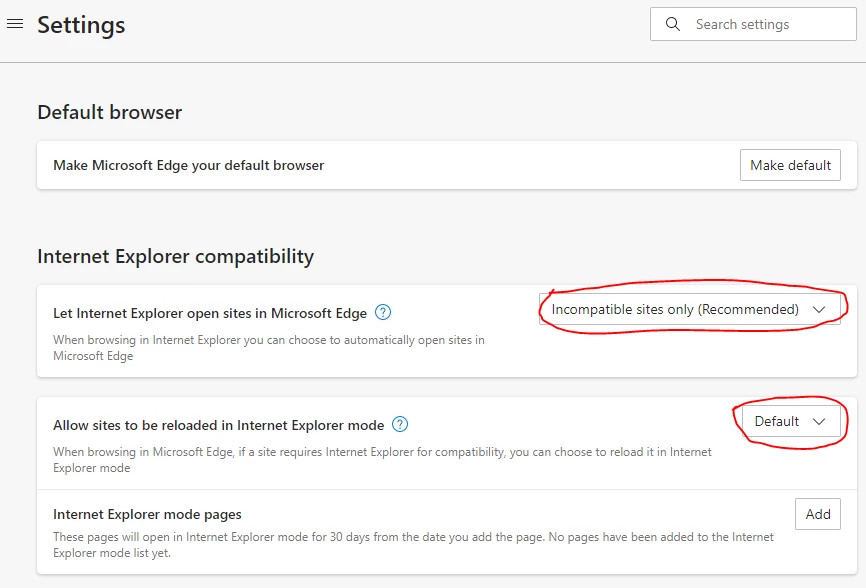
Task: Click the search magnifier icon
Action: [672, 24]
